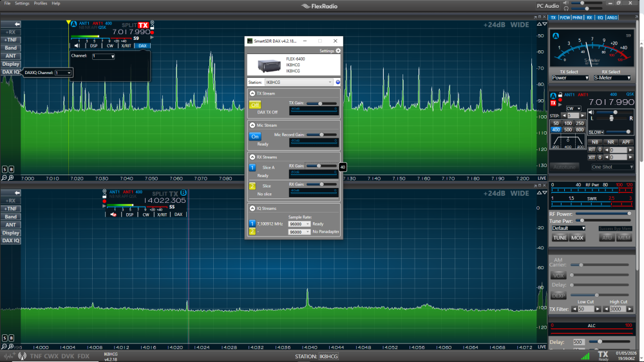Open RX Select S-Meter dropdown
This screenshot has width=644, height=362.
[612, 78]
